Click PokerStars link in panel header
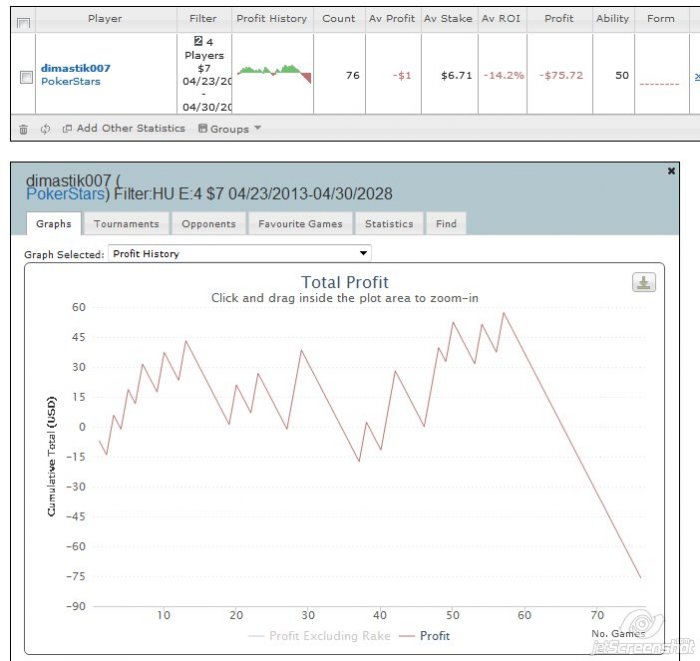This screenshot has height=661, width=700. [x=65, y=194]
